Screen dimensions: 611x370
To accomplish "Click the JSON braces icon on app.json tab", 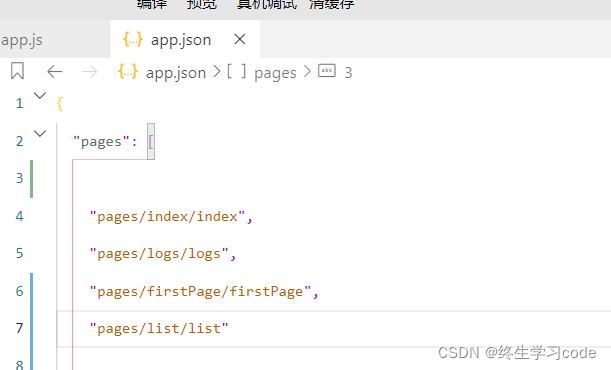I will pyautogui.click(x=133, y=39).
